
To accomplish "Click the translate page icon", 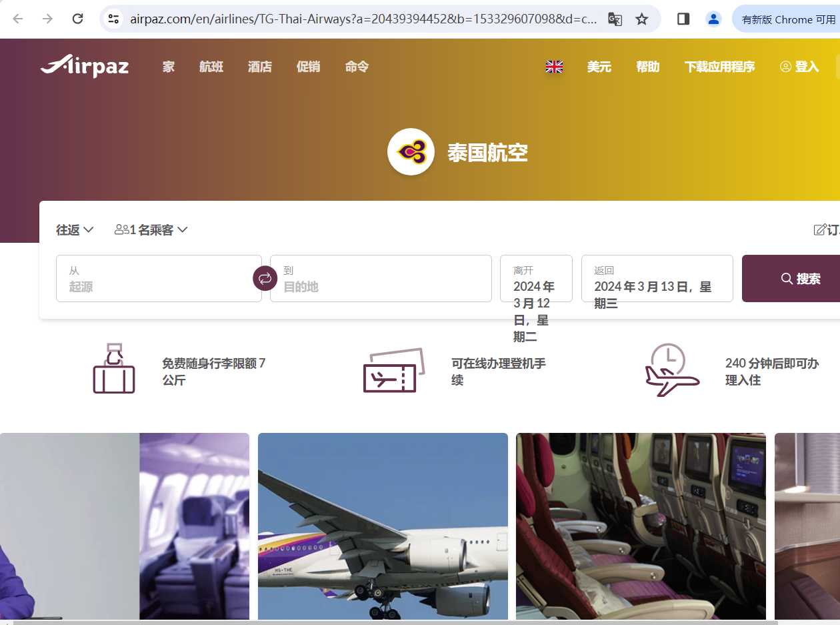I will pos(615,19).
